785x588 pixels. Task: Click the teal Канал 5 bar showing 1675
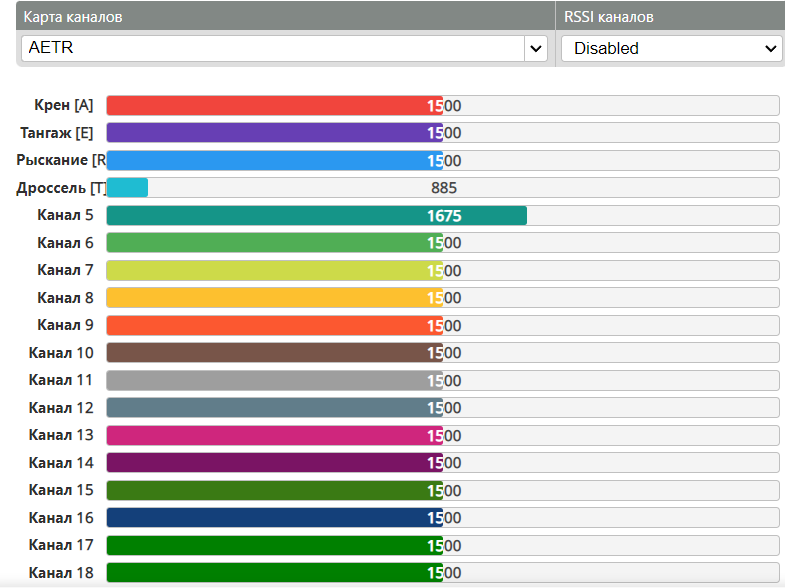316,215
